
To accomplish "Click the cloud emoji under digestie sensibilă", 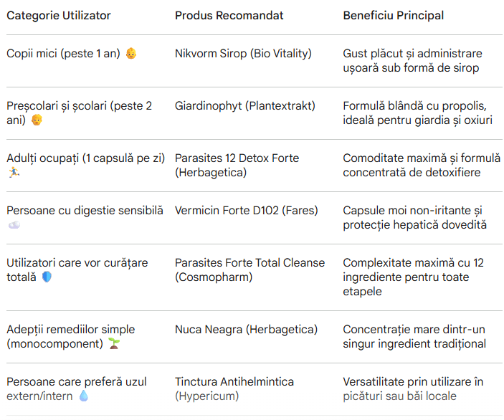I will click(14, 225).
